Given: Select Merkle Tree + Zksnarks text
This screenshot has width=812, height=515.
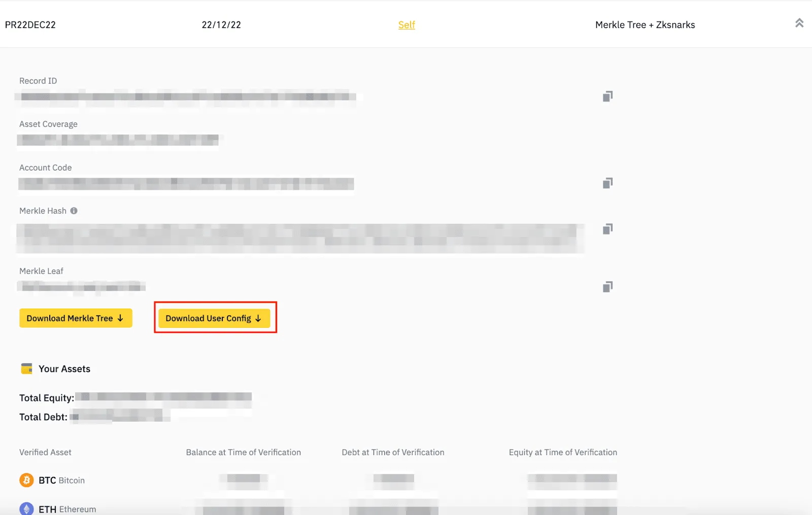Looking at the screenshot, I should pyautogui.click(x=645, y=25).
